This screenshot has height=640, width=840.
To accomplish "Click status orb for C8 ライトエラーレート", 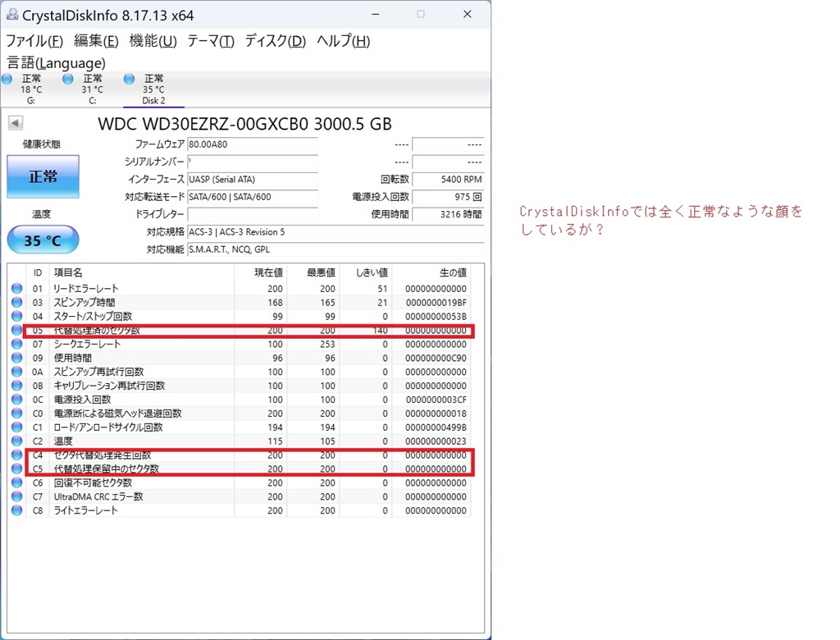I will pyautogui.click(x=16, y=511).
